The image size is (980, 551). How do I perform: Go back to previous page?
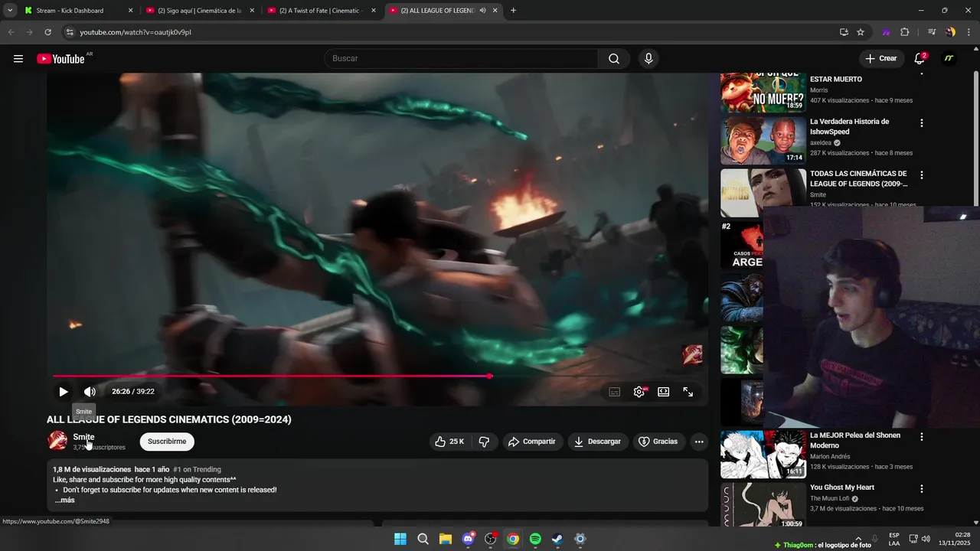[x=11, y=32]
